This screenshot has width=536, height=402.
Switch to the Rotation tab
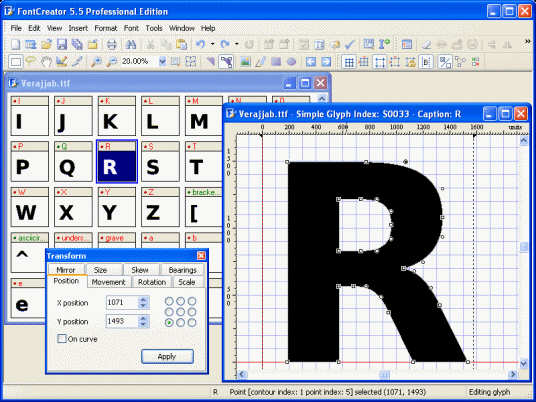point(152,282)
